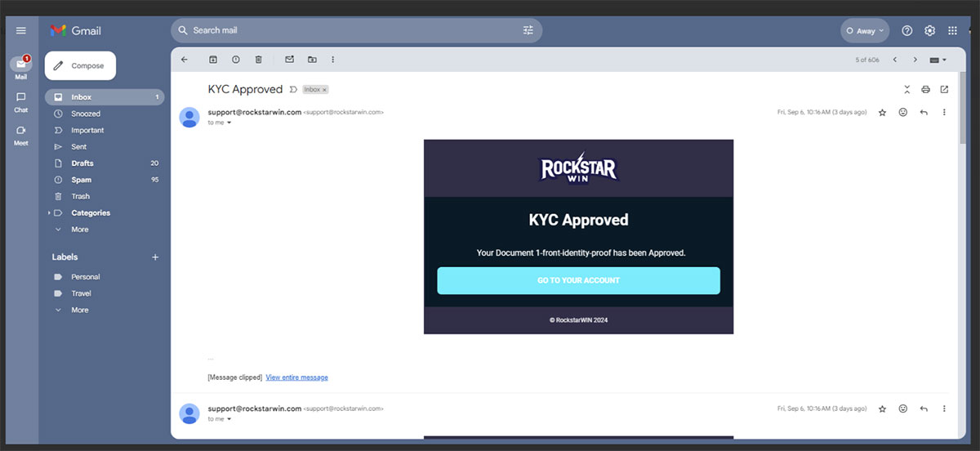The width and height of the screenshot is (980, 451).
Task: Click the Move to folder icon
Action: pos(312,60)
